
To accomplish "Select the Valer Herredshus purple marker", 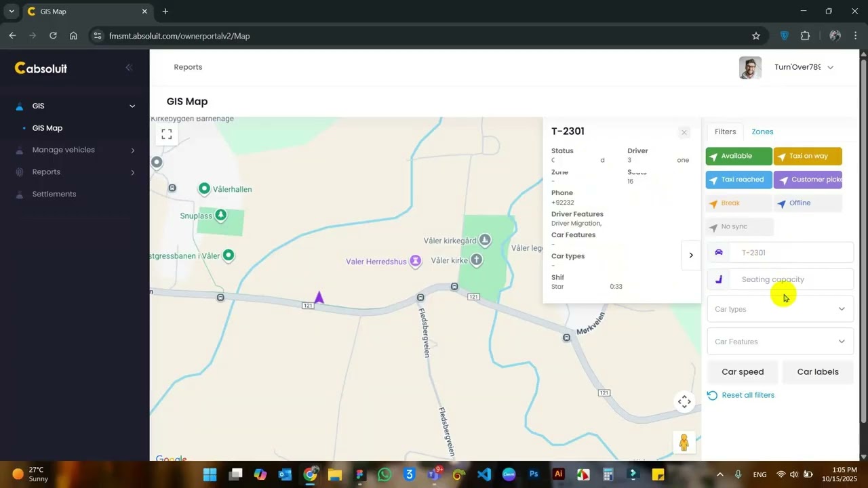I will 416,261.
